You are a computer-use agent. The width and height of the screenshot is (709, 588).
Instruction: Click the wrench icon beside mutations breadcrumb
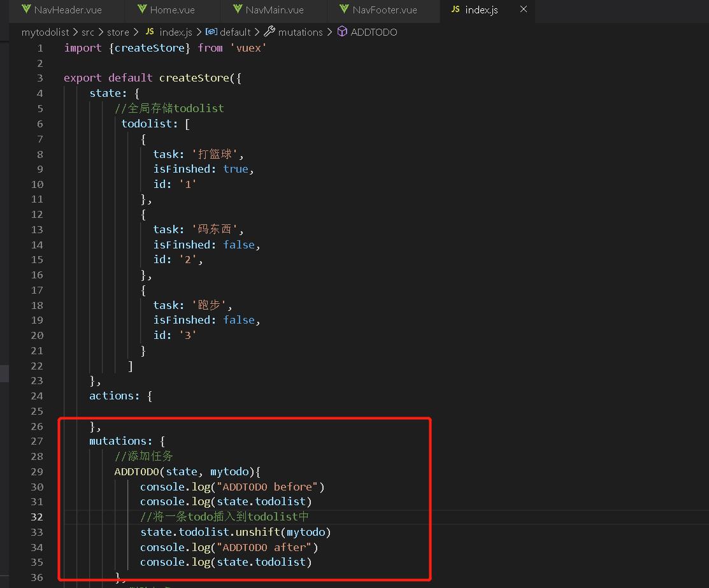point(269,32)
